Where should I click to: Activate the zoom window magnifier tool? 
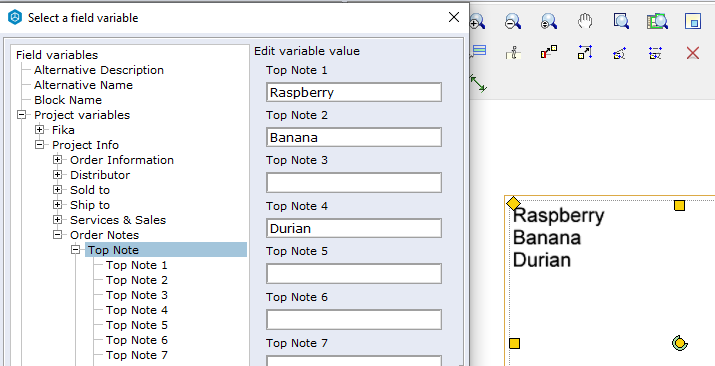coord(621,21)
